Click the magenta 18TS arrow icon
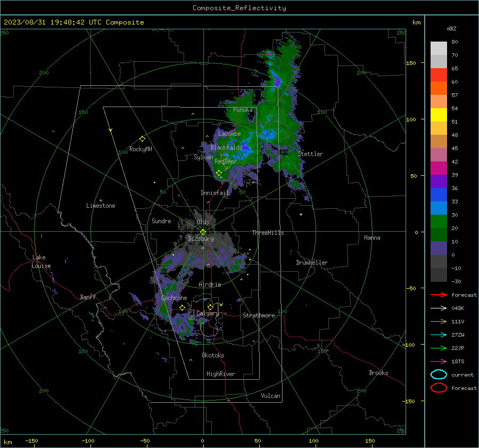Image resolution: width=479 pixels, height=448 pixels. coord(439,362)
